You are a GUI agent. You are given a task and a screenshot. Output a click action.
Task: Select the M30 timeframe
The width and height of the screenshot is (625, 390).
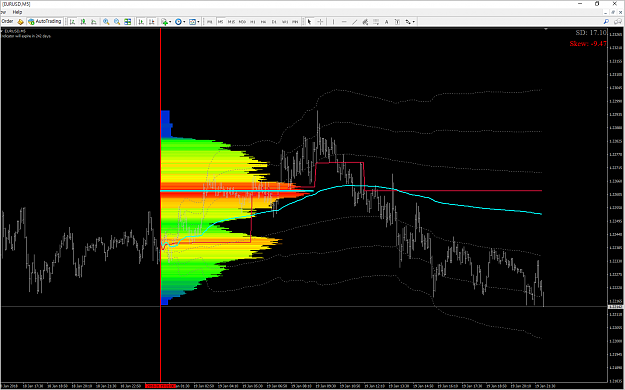pyautogui.click(x=242, y=22)
